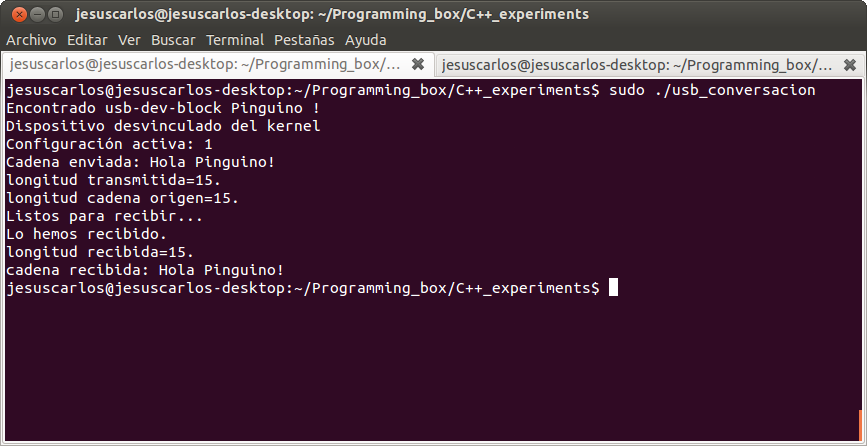Click the terminal cursor block at prompt
Screen dimensions: 867x446
point(613,288)
